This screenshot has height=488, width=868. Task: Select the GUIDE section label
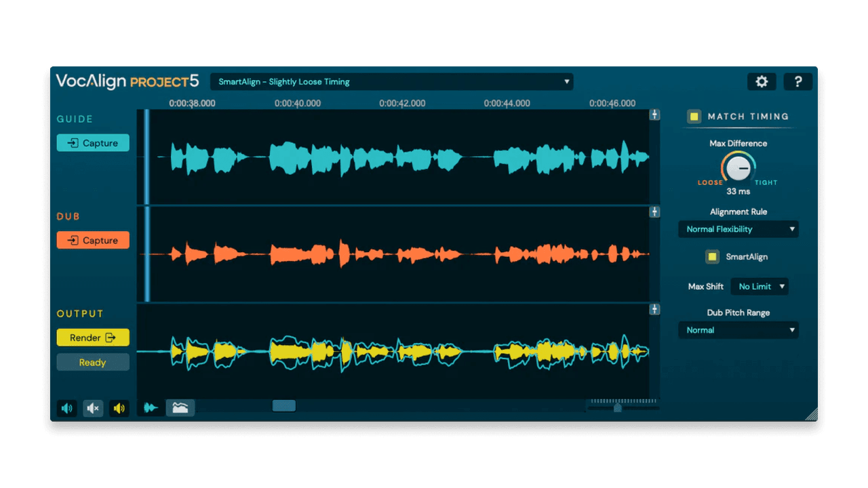(73, 119)
